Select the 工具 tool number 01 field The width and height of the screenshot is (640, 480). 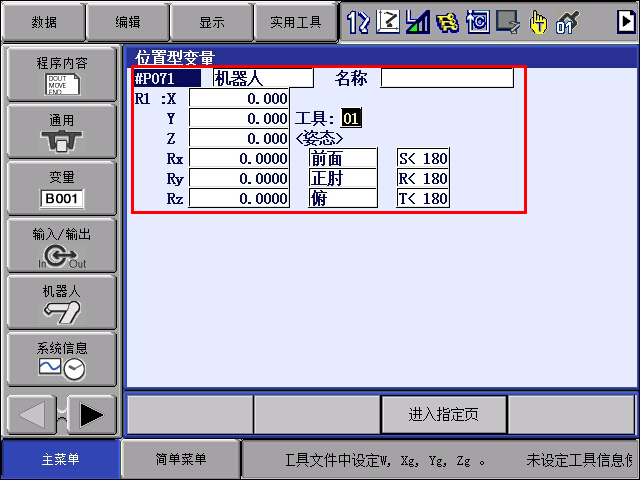[351, 118]
